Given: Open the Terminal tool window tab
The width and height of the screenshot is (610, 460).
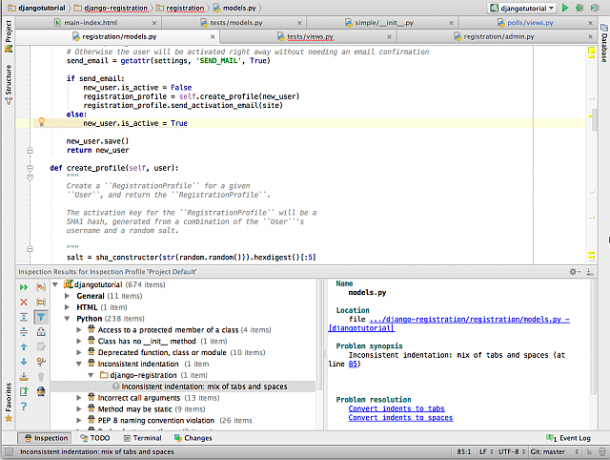Looking at the screenshot, I should pos(142,438).
